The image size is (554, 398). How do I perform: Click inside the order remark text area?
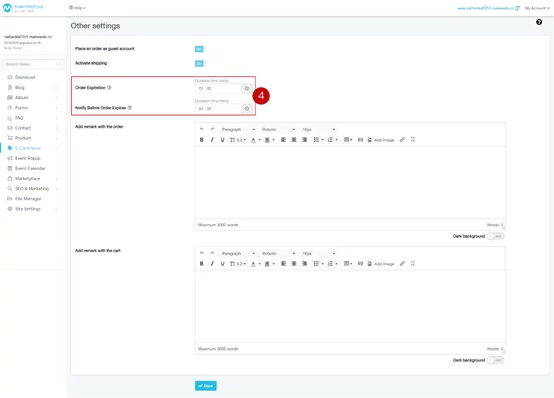[350, 182]
